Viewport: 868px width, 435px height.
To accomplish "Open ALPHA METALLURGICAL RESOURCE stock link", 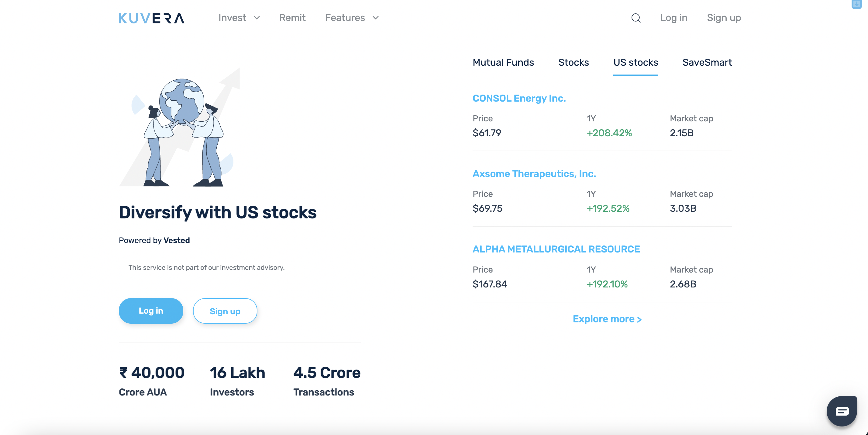I will click(556, 249).
